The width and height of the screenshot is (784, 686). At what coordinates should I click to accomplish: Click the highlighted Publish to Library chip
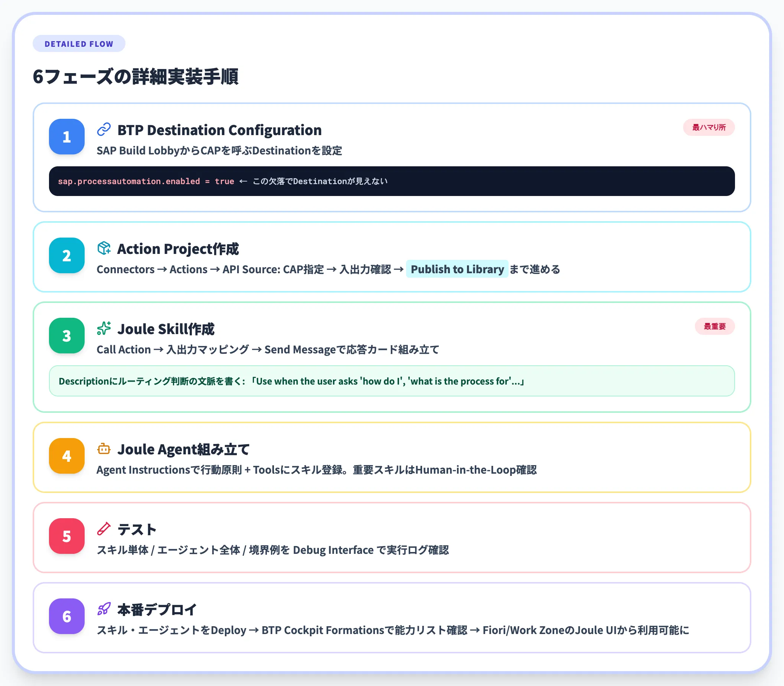(457, 269)
